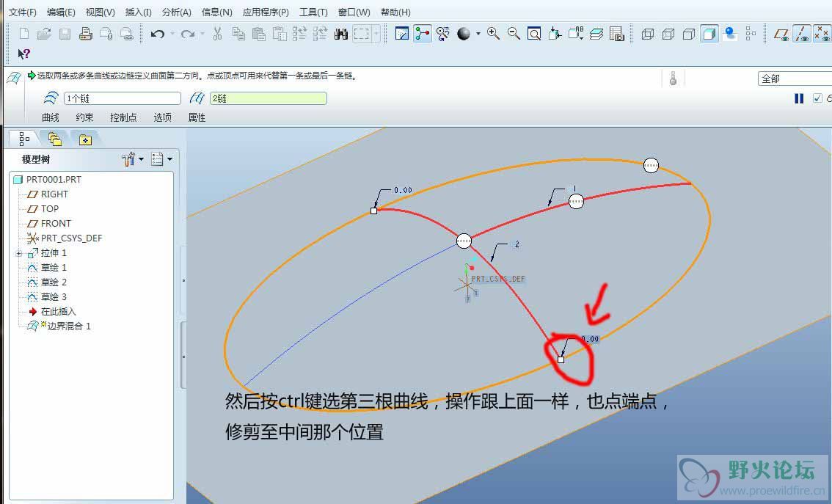
Task: Click the Cut scissors icon
Action: (x=217, y=34)
